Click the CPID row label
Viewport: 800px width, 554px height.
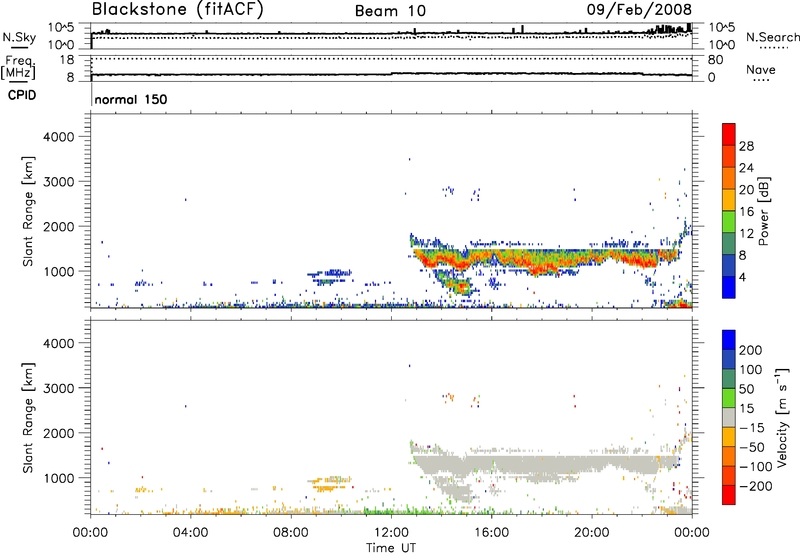(x=22, y=95)
